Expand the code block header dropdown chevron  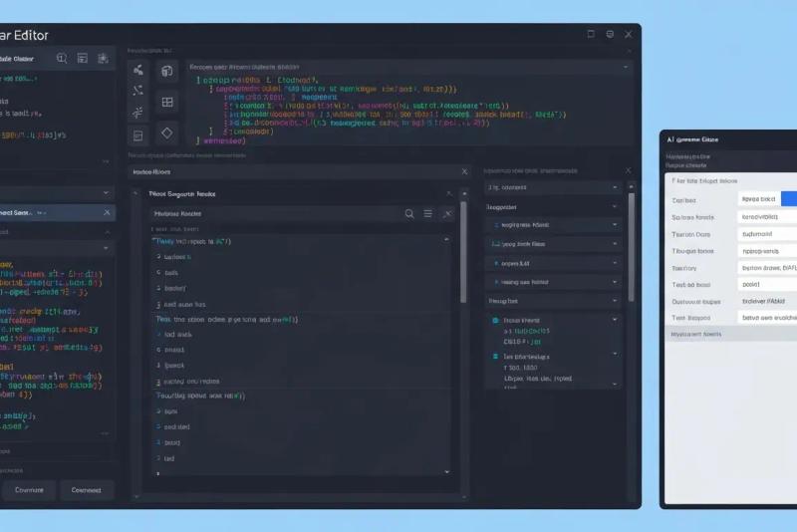626,67
